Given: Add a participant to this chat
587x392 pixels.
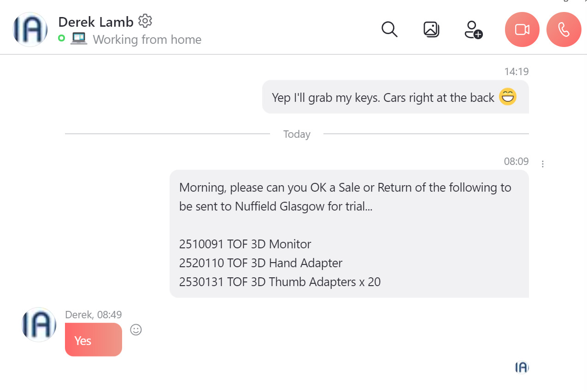Looking at the screenshot, I should (x=473, y=29).
